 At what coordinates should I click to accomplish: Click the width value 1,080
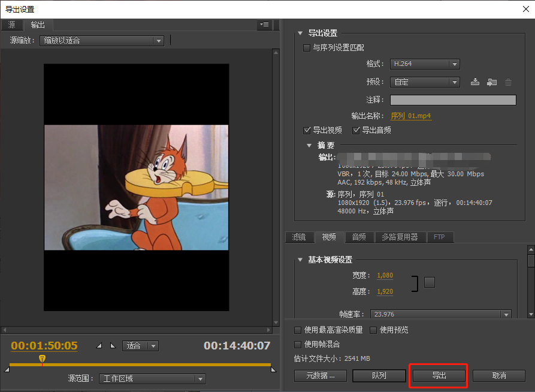point(385,275)
